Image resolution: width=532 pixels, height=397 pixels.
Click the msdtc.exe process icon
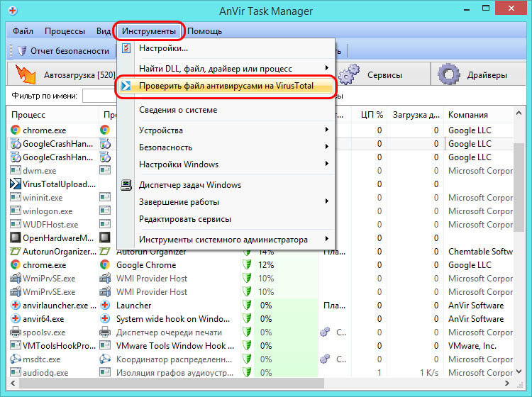16,359
